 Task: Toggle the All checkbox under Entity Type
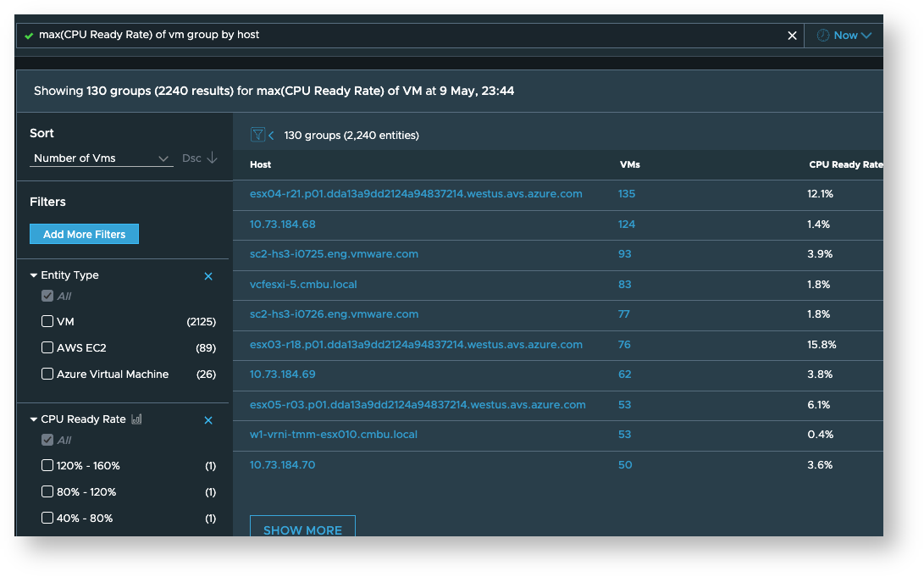point(47,296)
